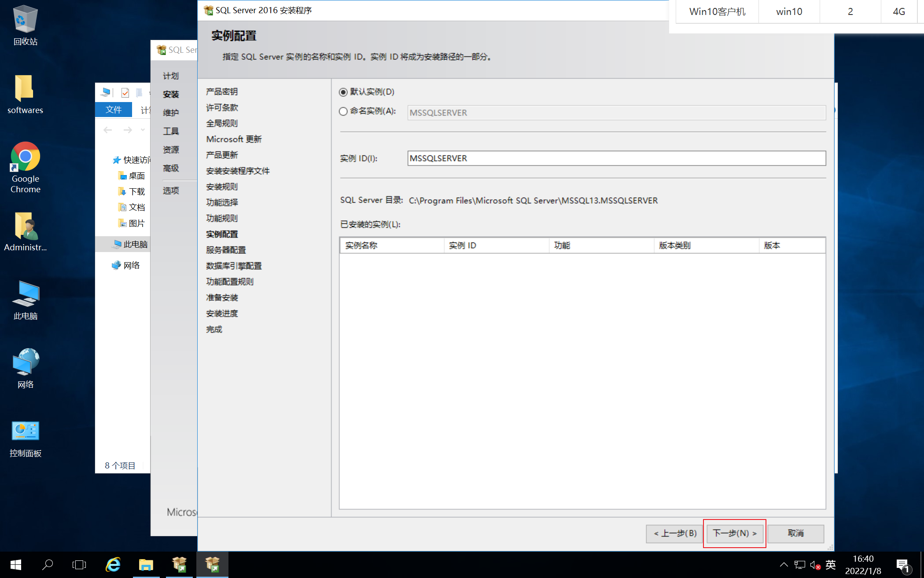924x578 pixels.
Task: Select 功能选择 step in setup sidebar
Action: (222, 202)
